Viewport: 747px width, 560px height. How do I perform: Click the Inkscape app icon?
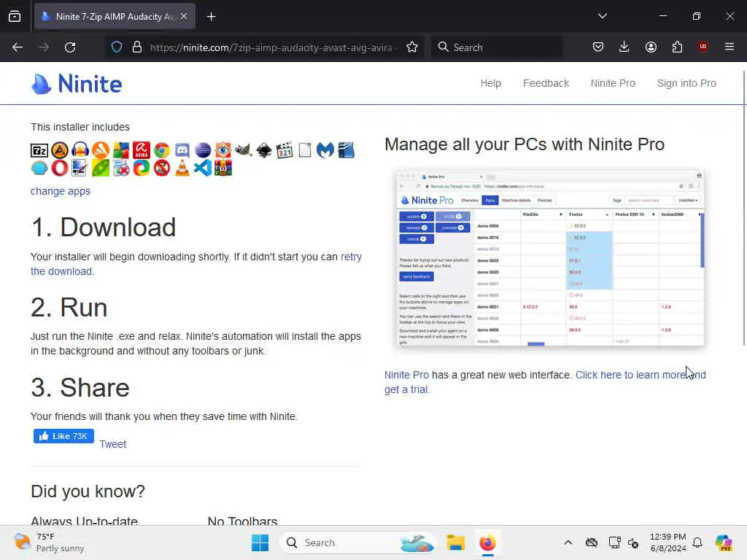tap(264, 150)
